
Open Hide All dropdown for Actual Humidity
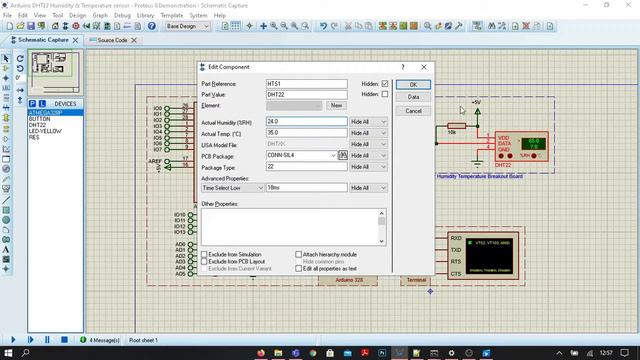click(x=368, y=122)
